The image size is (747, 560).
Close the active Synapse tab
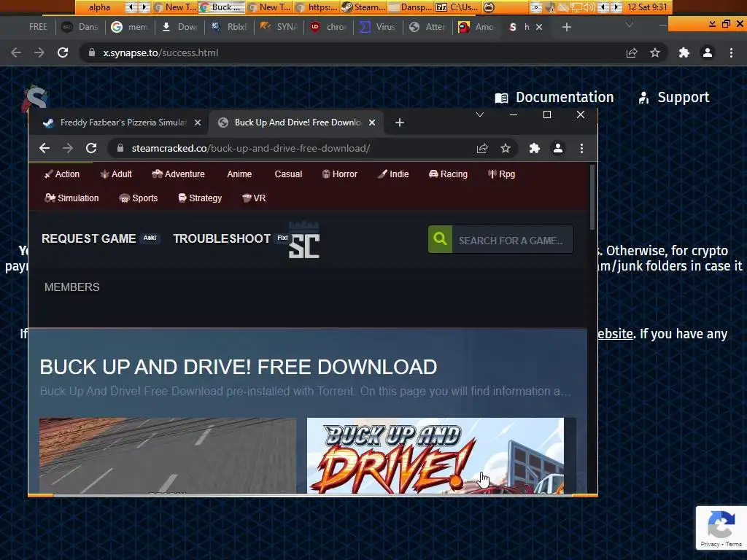[539, 27]
